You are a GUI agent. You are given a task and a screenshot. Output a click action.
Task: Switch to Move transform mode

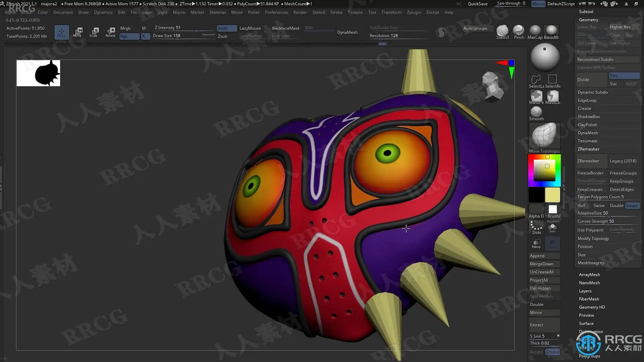tap(77, 32)
